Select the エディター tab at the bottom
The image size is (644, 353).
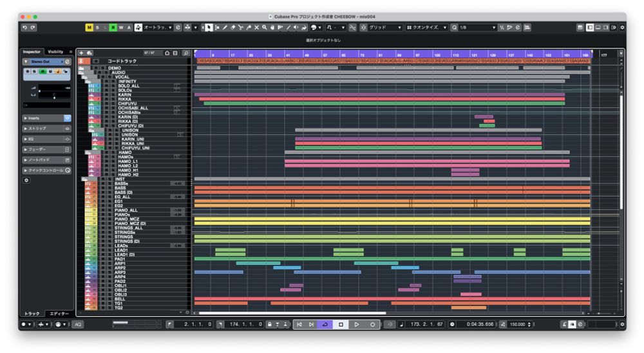click(59, 314)
